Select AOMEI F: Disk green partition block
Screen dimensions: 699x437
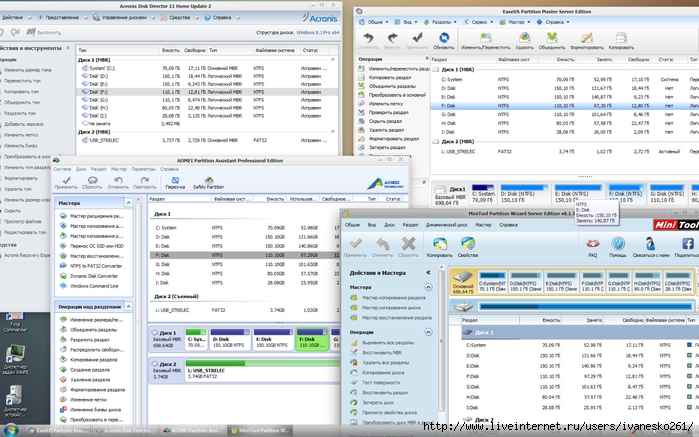coord(312,339)
